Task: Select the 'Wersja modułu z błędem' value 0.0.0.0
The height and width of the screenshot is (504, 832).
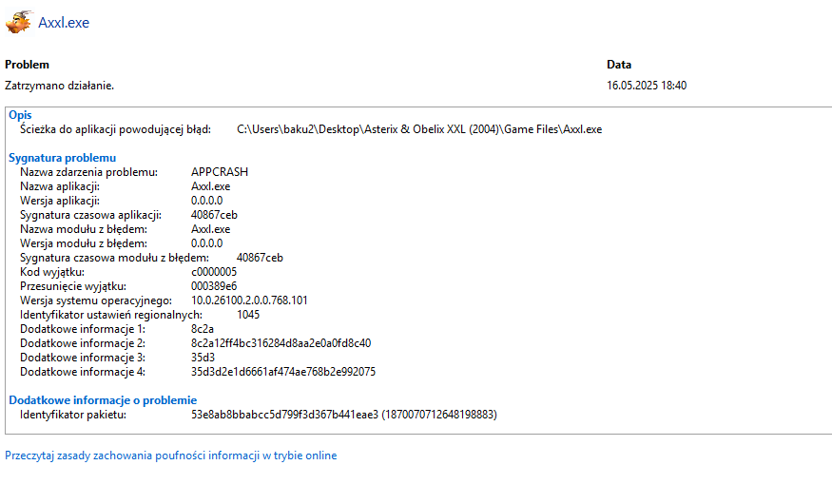Action: click(x=207, y=244)
